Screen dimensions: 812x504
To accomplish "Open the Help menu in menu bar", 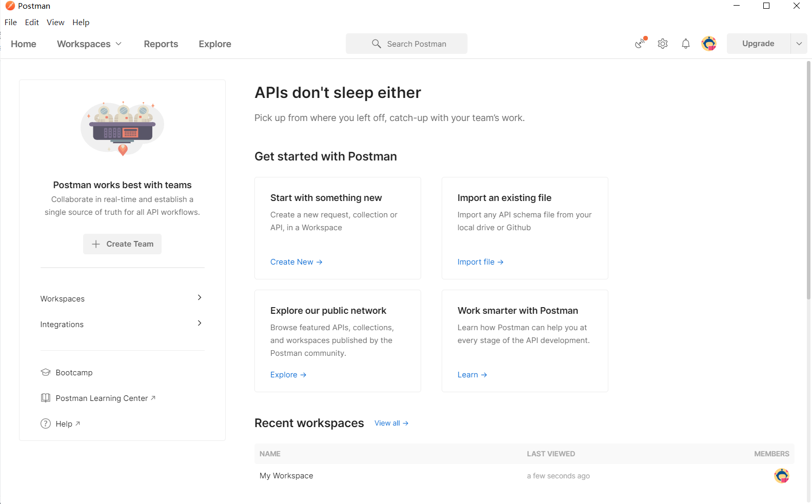I will coord(81,23).
